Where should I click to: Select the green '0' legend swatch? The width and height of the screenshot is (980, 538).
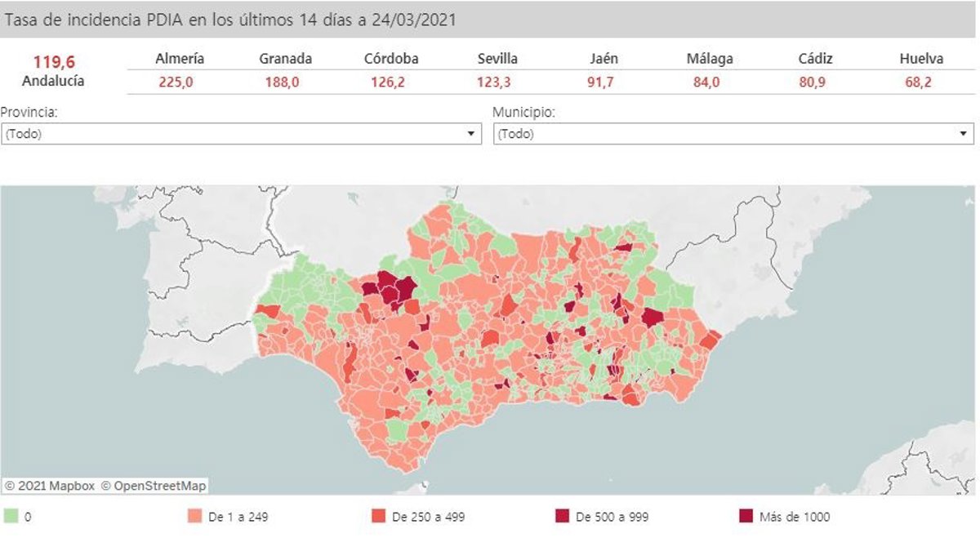click(x=11, y=516)
